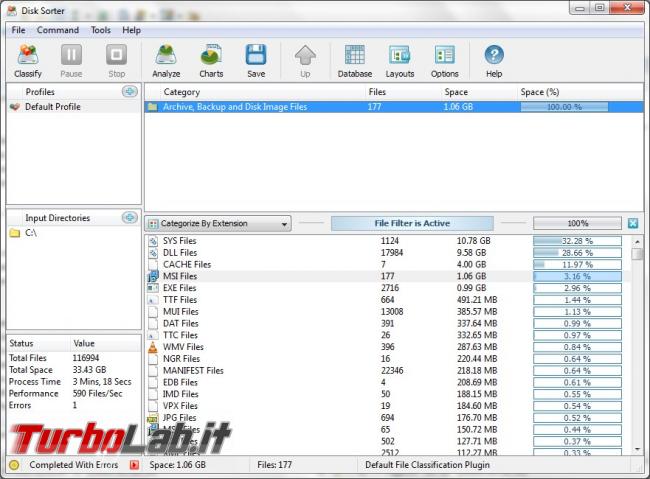Click the Default Profile heart icon
Viewport: 650px width, 479px height.
click(15, 107)
